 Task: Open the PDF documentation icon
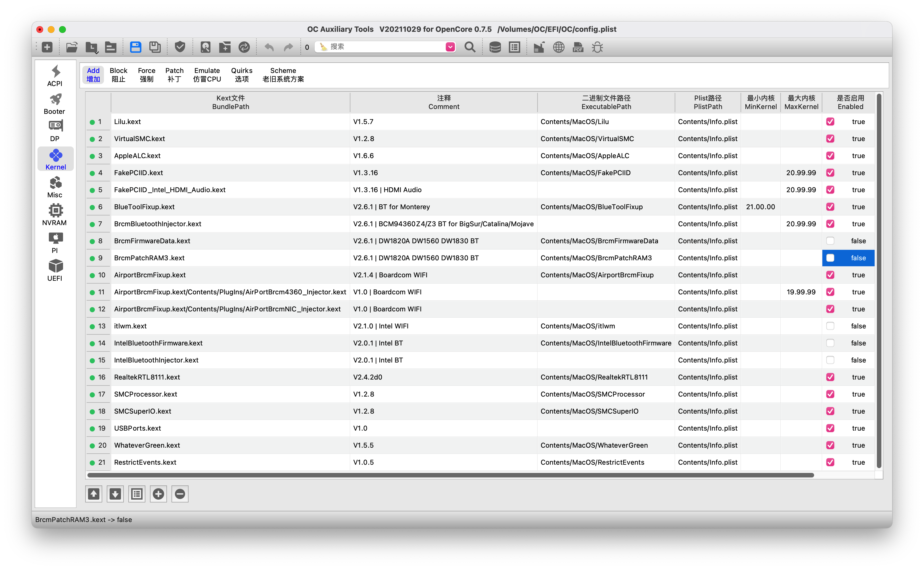[578, 47]
